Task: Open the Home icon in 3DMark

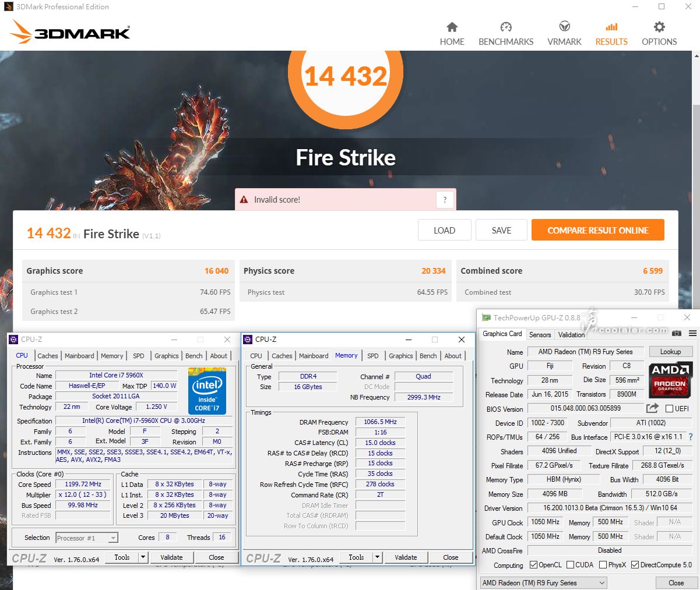Action: [452, 27]
